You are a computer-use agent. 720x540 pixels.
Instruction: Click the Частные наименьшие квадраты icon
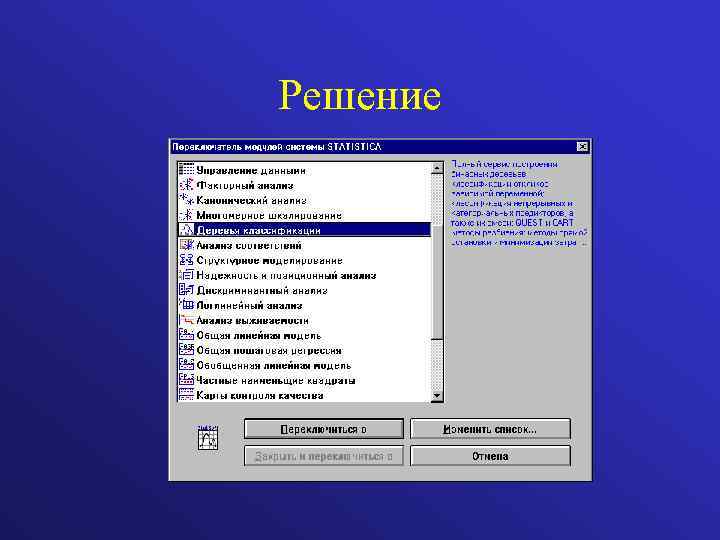pos(186,380)
